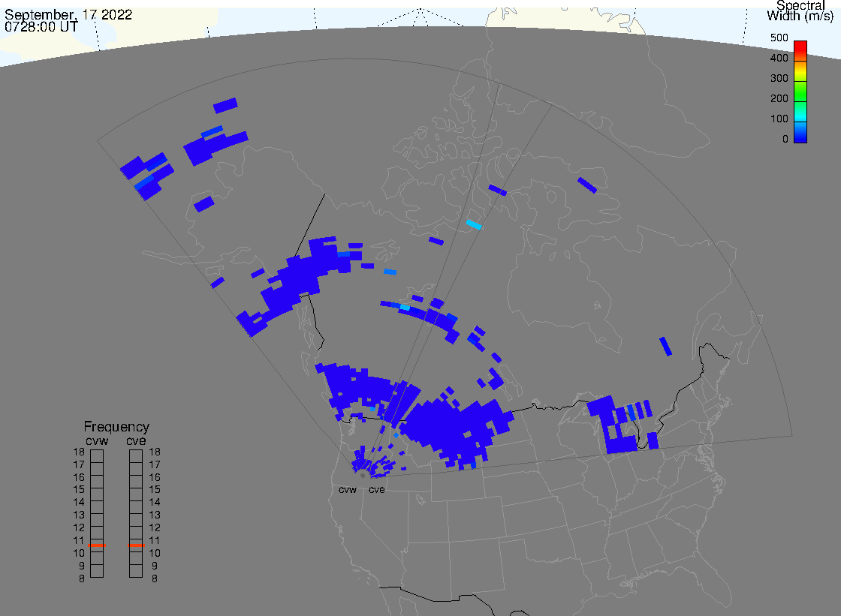Click the "cve" header above the frequency bar
Viewport: 841px width, 616px height.
point(136,441)
